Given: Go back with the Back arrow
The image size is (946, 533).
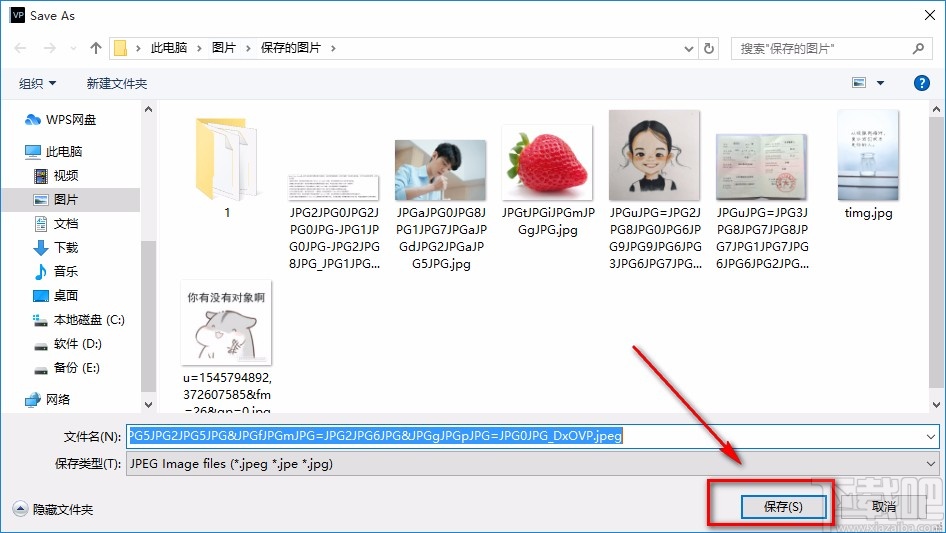Looking at the screenshot, I should coord(20,48).
